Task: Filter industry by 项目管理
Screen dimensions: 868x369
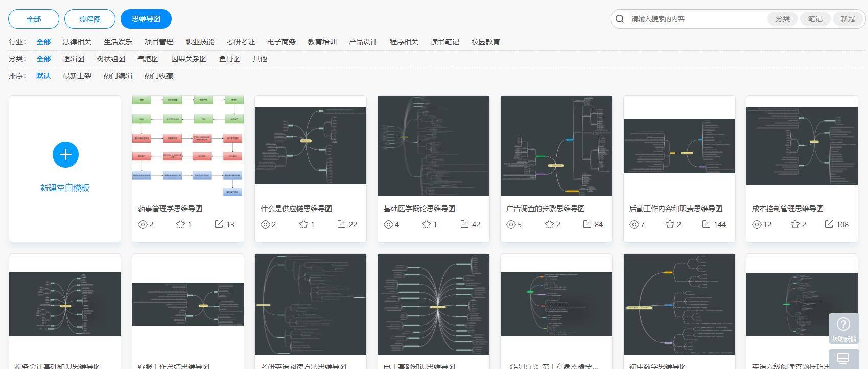Action: point(159,42)
